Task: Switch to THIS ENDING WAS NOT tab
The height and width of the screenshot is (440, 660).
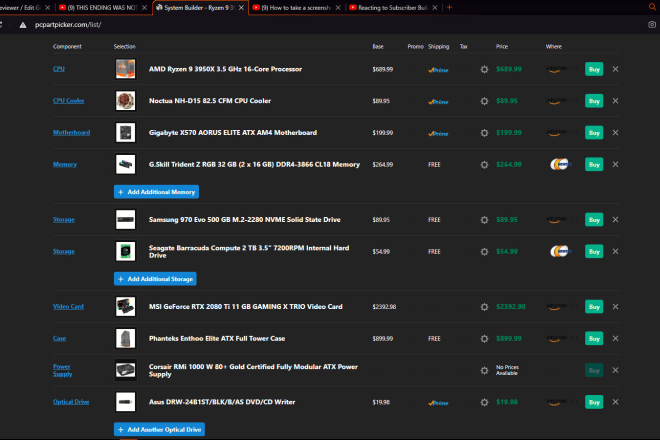Action: pyautogui.click(x=103, y=8)
